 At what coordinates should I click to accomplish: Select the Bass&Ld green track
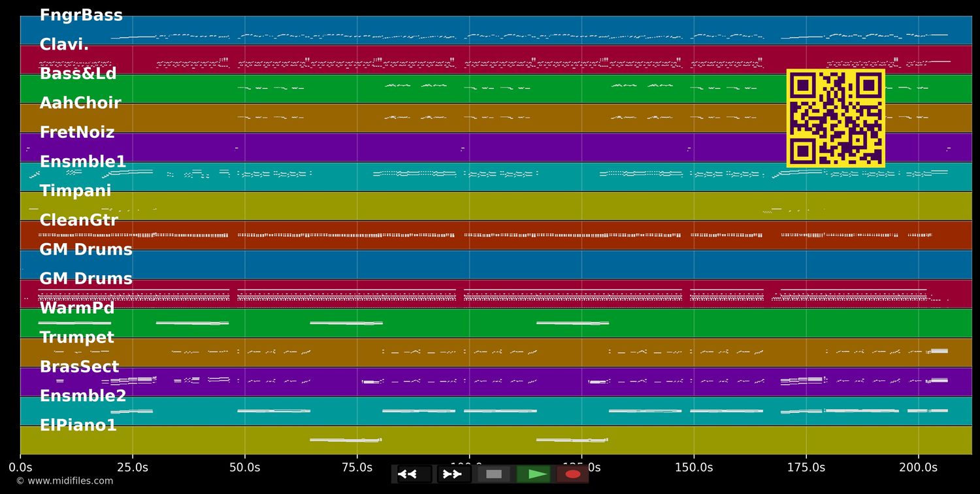[x=496, y=89]
